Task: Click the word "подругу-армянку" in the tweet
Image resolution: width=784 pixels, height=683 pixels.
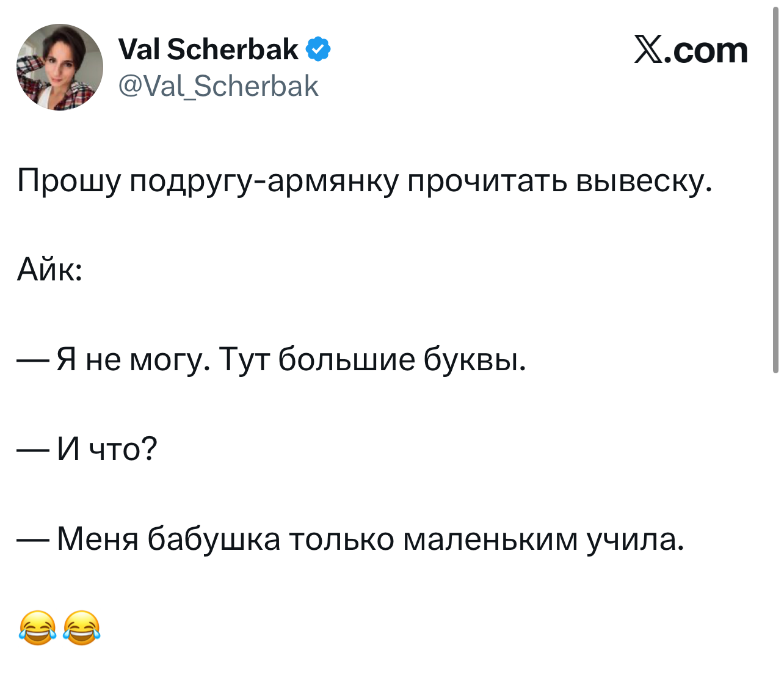Action: coord(264,181)
